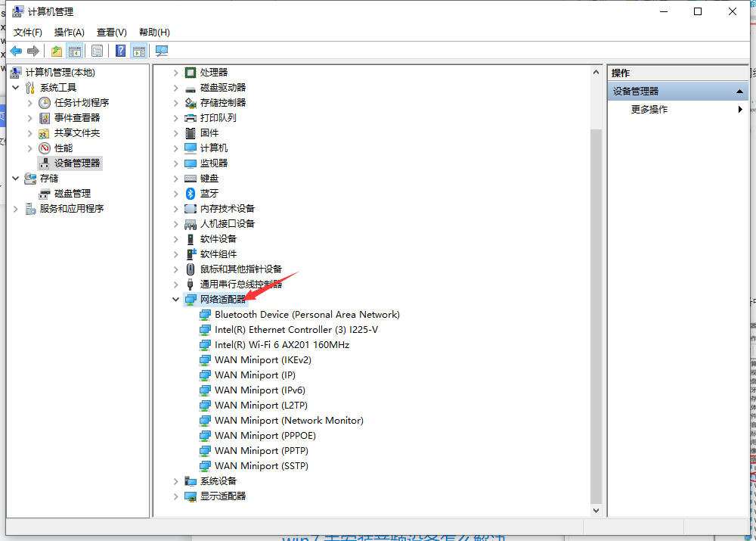Collapse the 网络适配器 category
Screen dimensions: 756x541
click(x=176, y=299)
